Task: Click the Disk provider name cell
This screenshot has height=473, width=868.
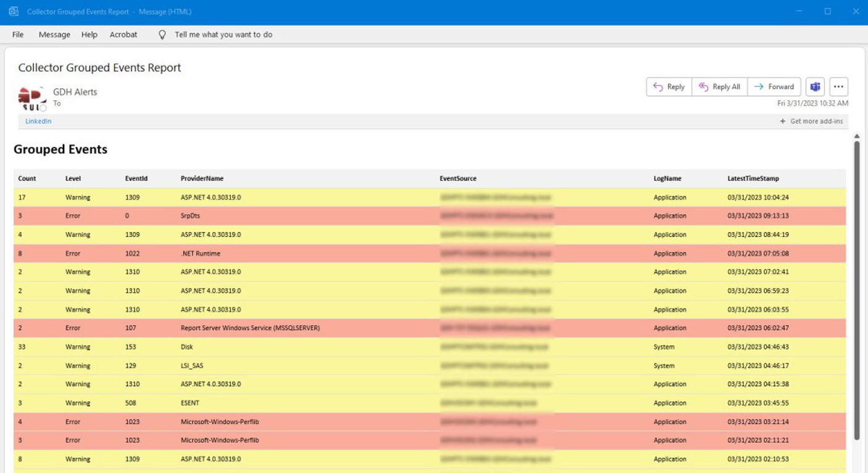Action: coord(187,347)
